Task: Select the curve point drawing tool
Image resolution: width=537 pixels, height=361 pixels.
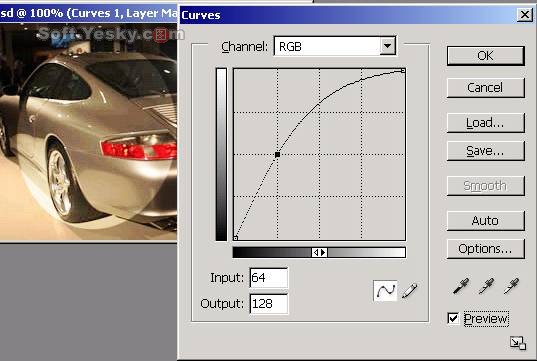Action: point(385,291)
